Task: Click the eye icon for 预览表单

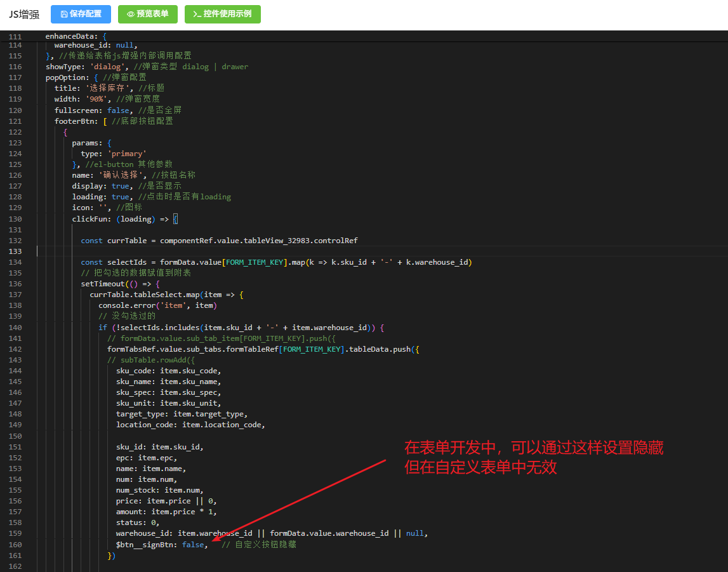Action: point(130,14)
